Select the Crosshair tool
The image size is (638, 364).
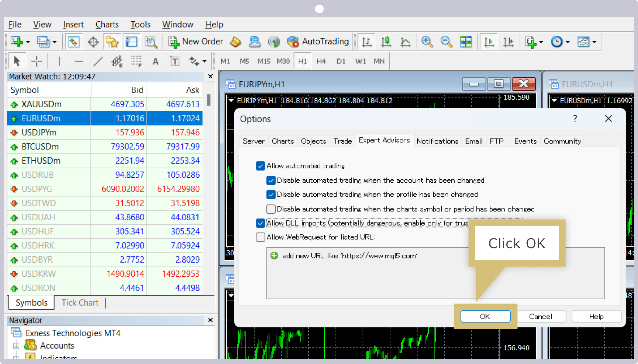pos(37,61)
